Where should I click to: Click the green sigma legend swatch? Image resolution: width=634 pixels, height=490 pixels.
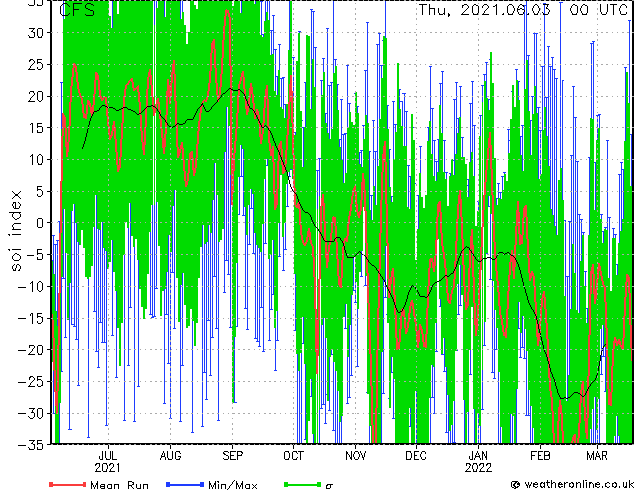pyautogui.click(x=302, y=484)
